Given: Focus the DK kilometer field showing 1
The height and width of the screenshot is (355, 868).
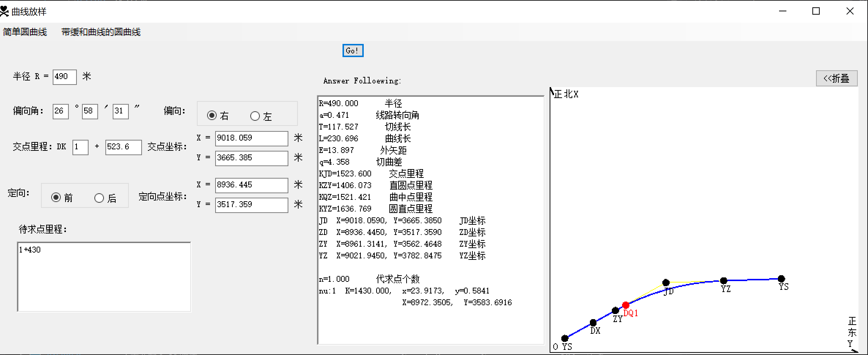Looking at the screenshot, I should [x=81, y=147].
